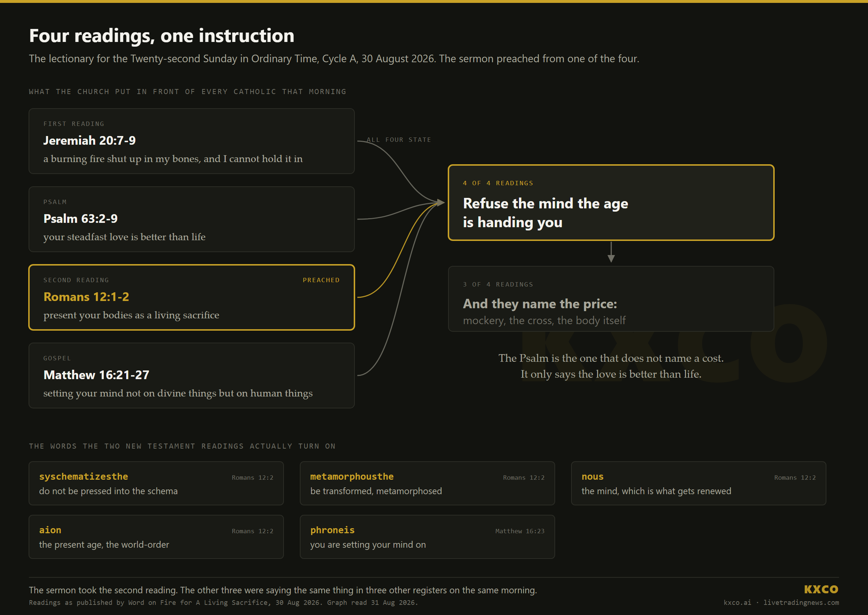Click the "Matthew 16:23" citation
Screen dimensions: 868x615
click(x=520, y=531)
